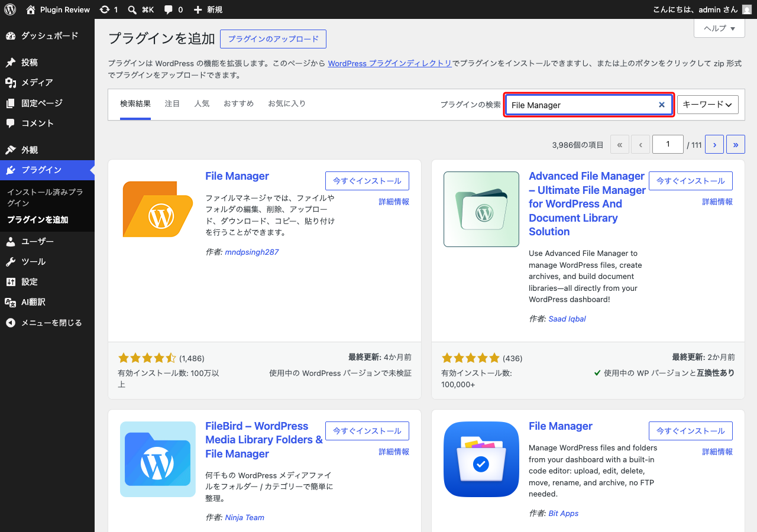
Task: Open ダッシュボード in the sidebar
Action: tap(47, 36)
